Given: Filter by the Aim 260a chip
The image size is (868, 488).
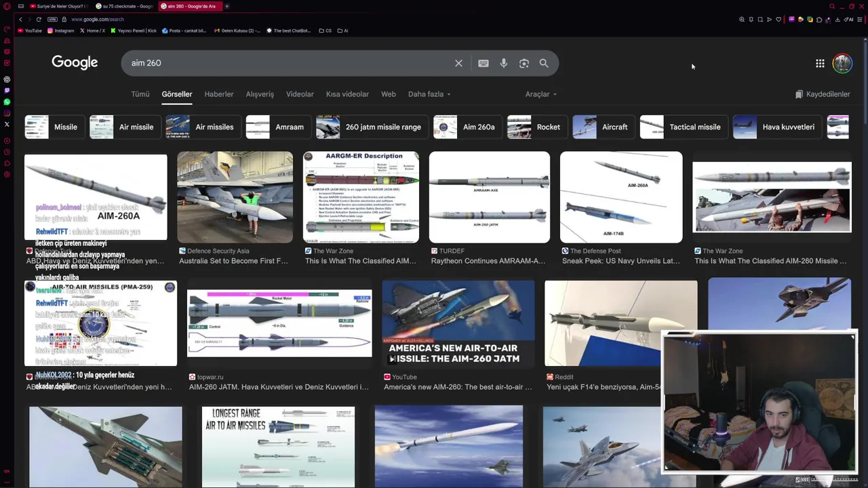Looking at the screenshot, I should pyautogui.click(x=467, y=127).
